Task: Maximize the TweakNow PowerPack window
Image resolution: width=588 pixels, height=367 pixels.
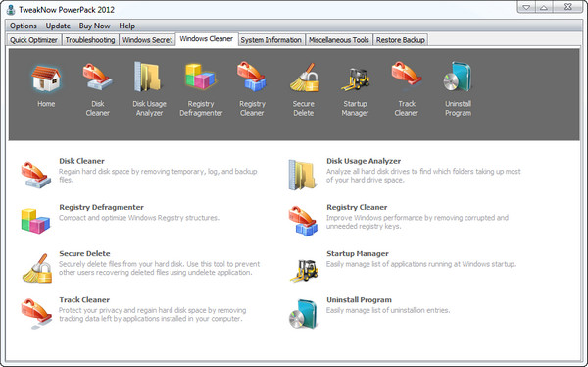Action: click(544, 7)
